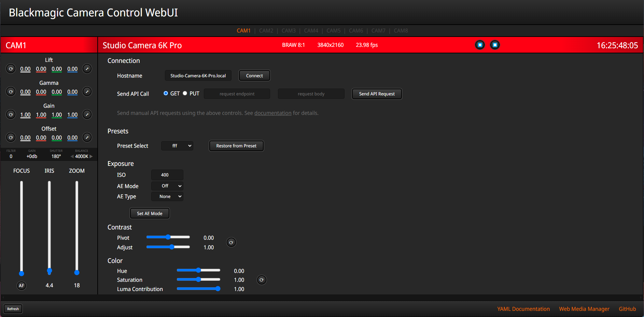Viewport: 644px width, 317px height.
Task: Select the GET request method
Action: 166,93
